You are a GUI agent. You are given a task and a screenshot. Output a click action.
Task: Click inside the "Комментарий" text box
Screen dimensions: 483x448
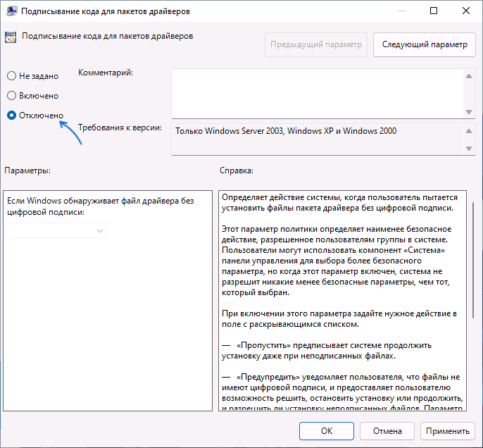click(x=318, y=94)
